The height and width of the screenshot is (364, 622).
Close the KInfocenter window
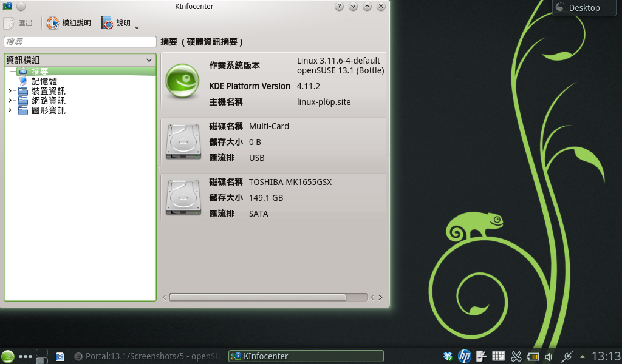pos(381,6)
